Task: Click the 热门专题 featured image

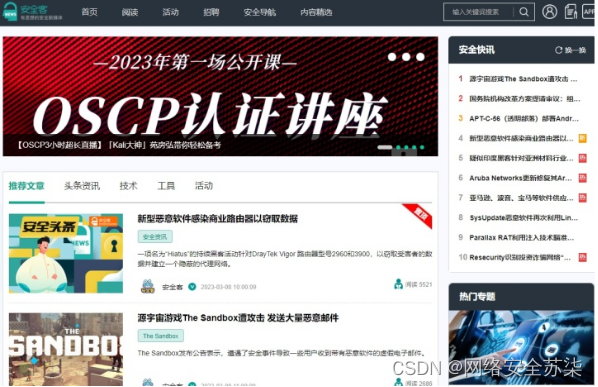Action: (521, 347)
